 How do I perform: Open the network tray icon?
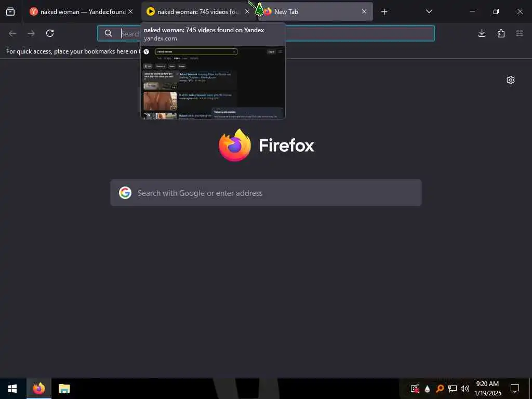click(x=453, y=389)
